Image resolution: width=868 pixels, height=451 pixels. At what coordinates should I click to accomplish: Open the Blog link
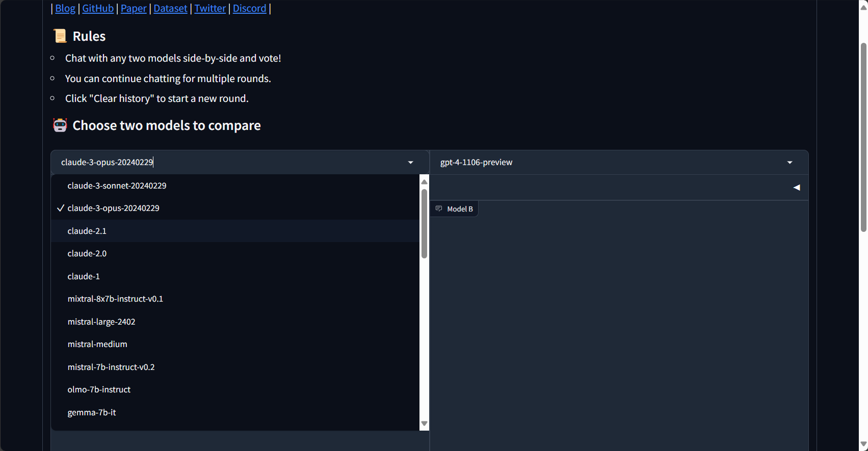tap(65, 8)
